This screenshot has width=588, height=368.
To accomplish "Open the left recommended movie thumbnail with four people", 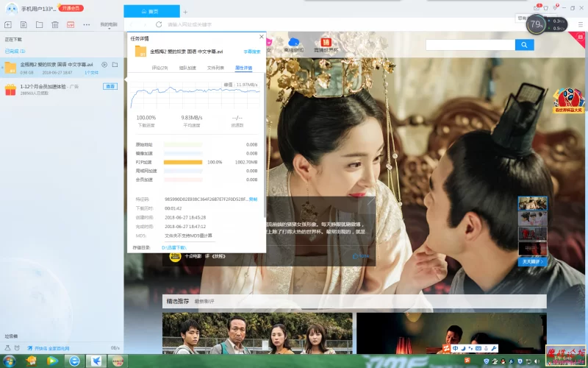I will (x=257, y=333).
